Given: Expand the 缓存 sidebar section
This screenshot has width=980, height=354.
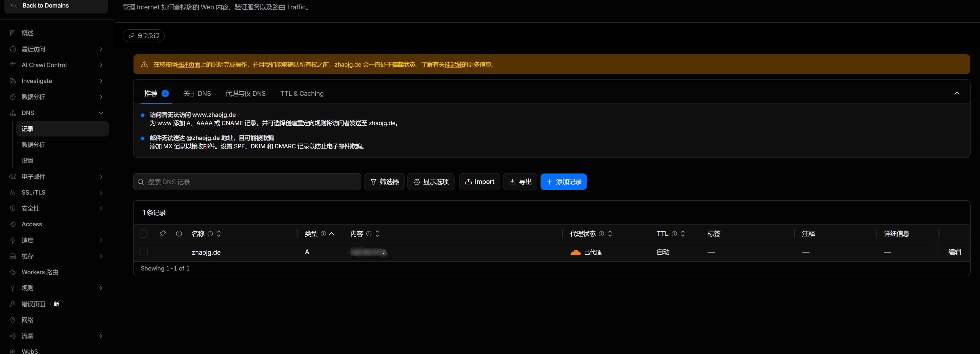Looking at the screenshot, I should click(101, 256).
